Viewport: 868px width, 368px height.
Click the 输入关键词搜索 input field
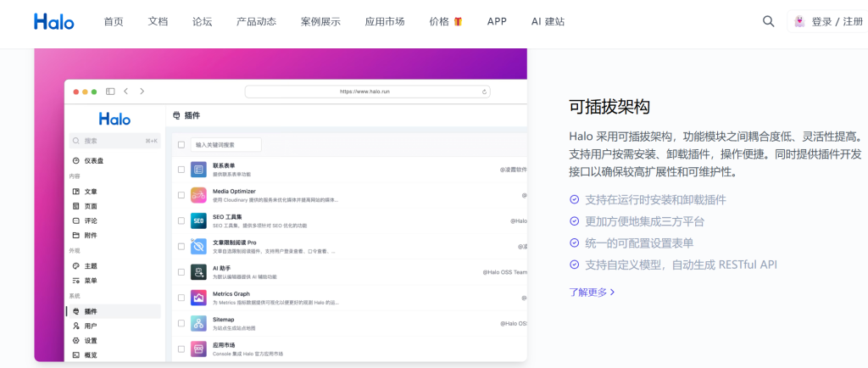tap(225, 144)
